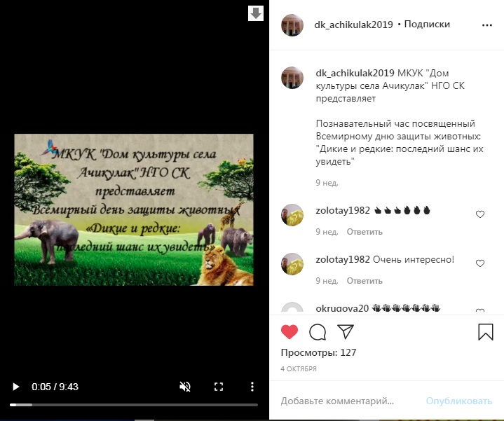The width and height of the screenshot is (504, 421).
Task: Open dk_achikulak2019 profile from header username
Action: 353,25
